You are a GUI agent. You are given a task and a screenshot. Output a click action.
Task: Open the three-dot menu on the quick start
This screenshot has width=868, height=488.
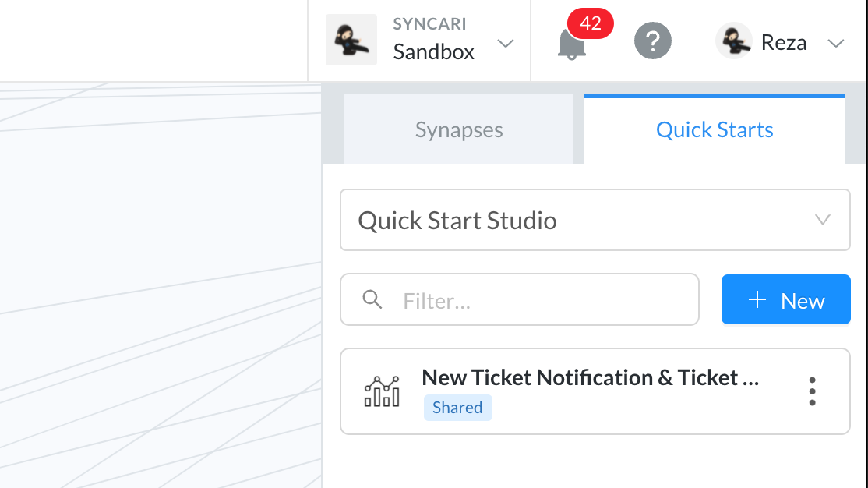click(x=812, y=391)
